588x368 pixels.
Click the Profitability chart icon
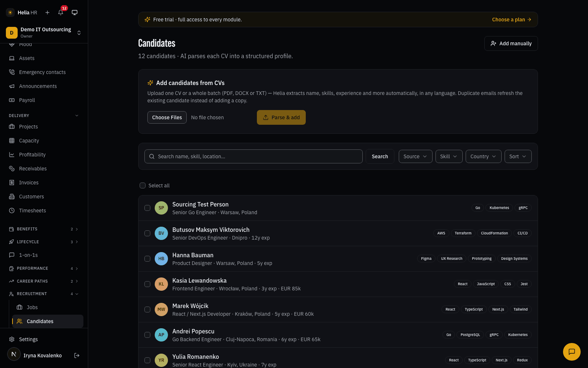point(12,155)
